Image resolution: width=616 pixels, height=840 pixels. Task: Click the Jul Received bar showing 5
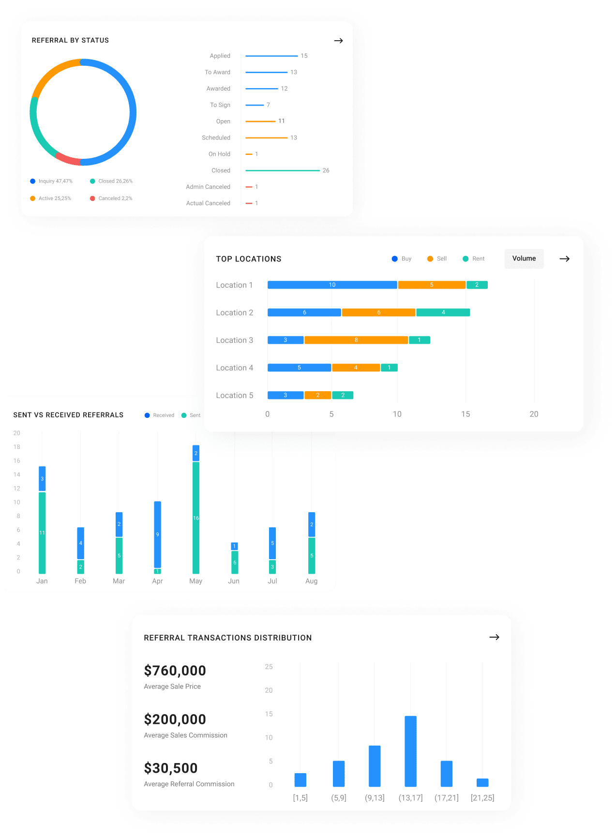[272, 543]
